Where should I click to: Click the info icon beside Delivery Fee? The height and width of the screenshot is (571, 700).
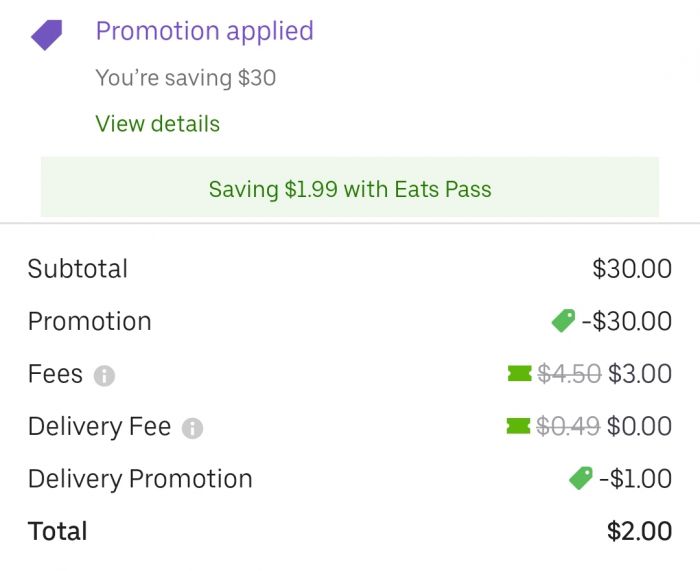point(193,429)
